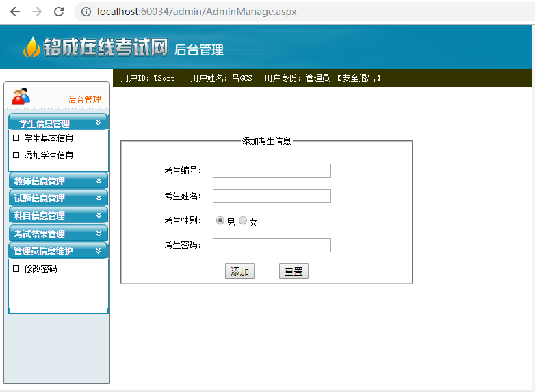The width and height of the screenshot is (535, 392).
Task: Click the site information icon in the address bar
Action: [x=86, y=12]
